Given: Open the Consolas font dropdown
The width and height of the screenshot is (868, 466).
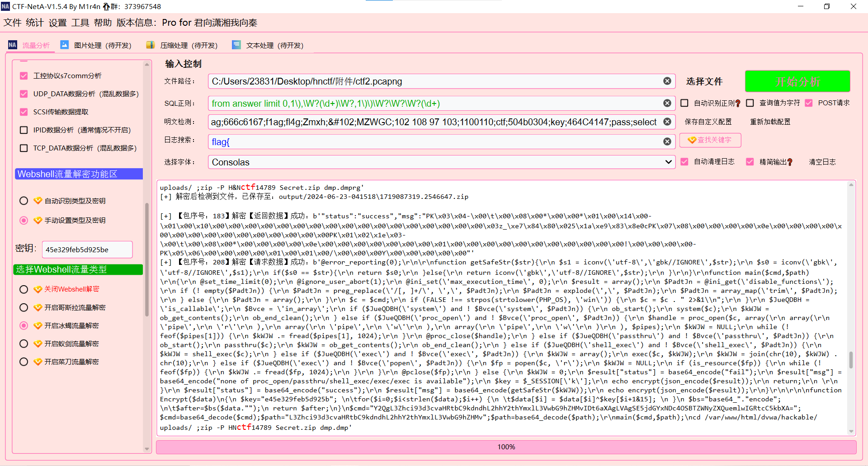Looking at the screenshot, I should point(441,162).
